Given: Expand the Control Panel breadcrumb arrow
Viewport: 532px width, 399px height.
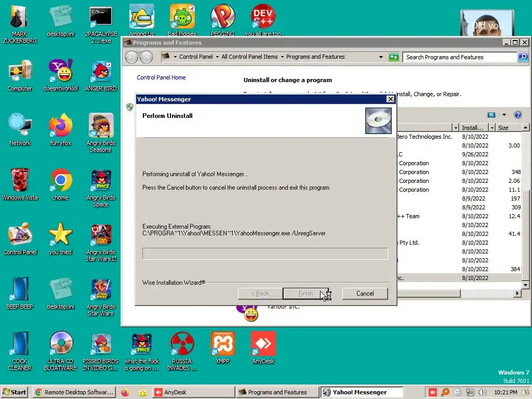Looking at the screenshot, I should click(x=218, y=57).
